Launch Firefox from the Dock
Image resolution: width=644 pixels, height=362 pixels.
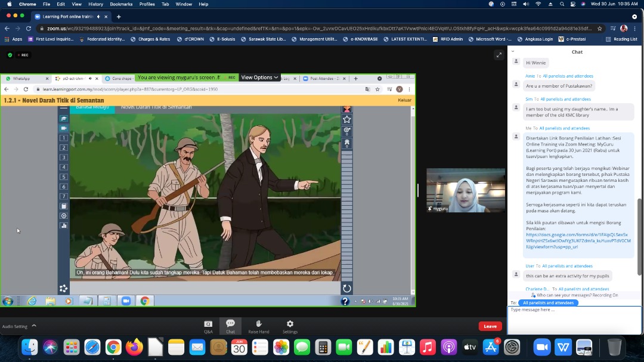pos(134,347)
